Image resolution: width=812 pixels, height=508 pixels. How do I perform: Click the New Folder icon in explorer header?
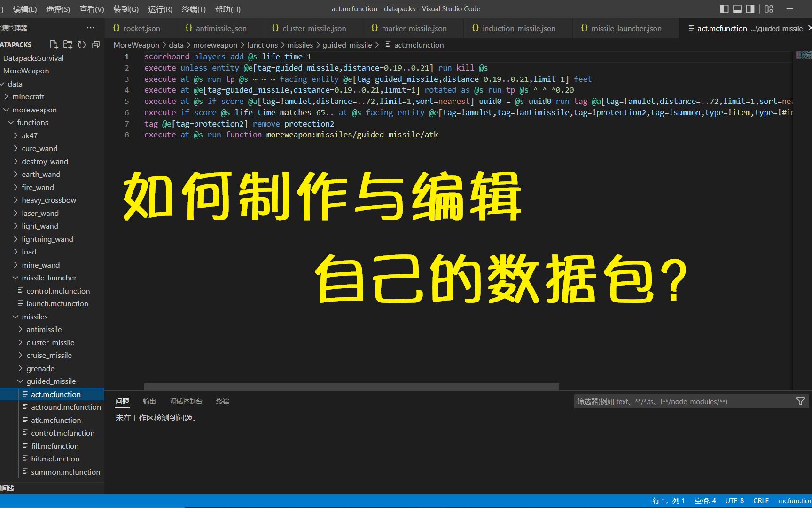pos(68,45)
